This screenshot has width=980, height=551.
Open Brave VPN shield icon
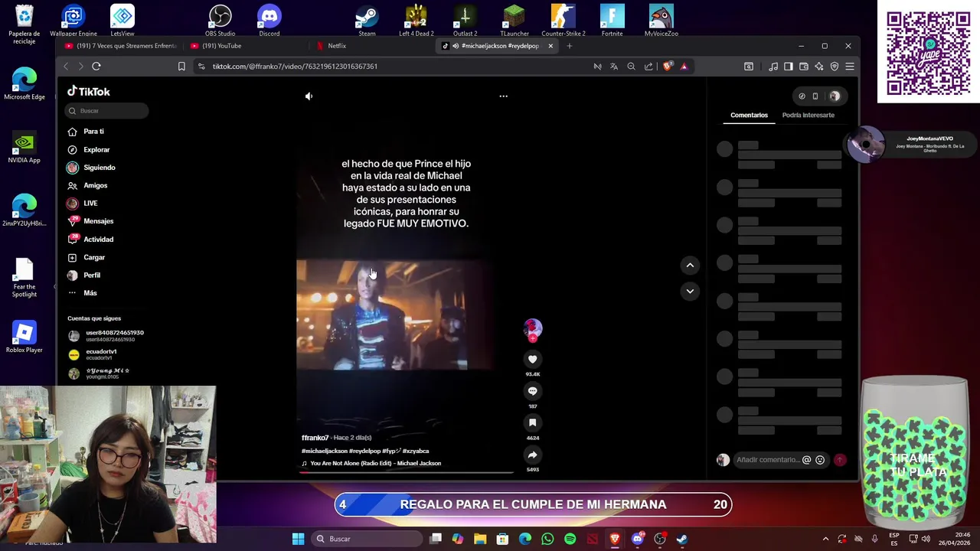point(835,67)
